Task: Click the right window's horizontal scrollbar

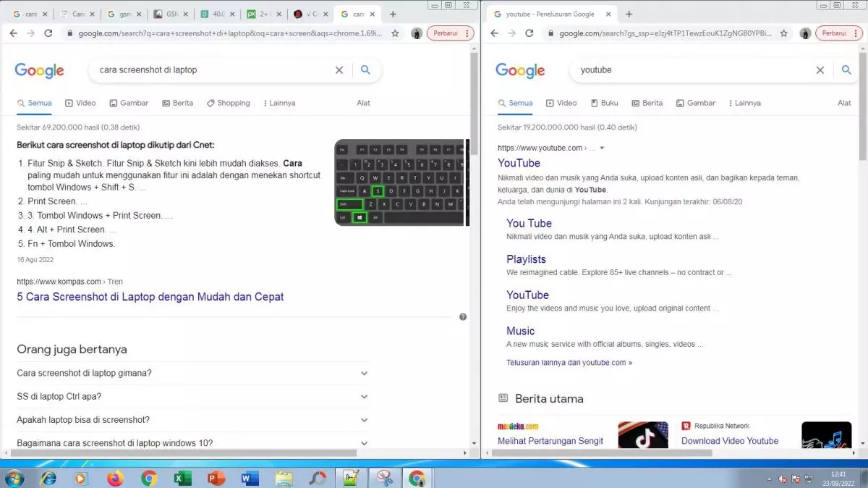Action: [x=600, y=453]
